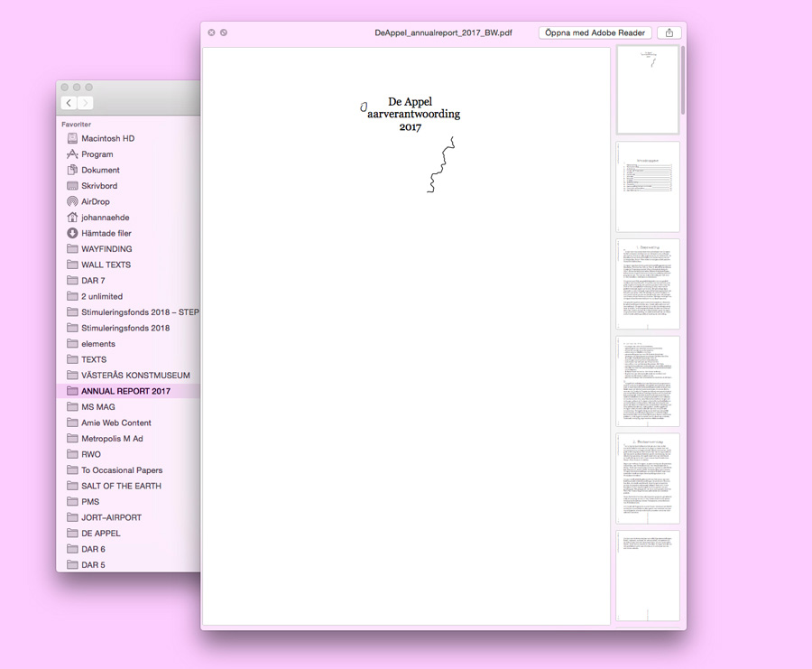
Task: Click the share icon in the preview window
Action: 669,33
